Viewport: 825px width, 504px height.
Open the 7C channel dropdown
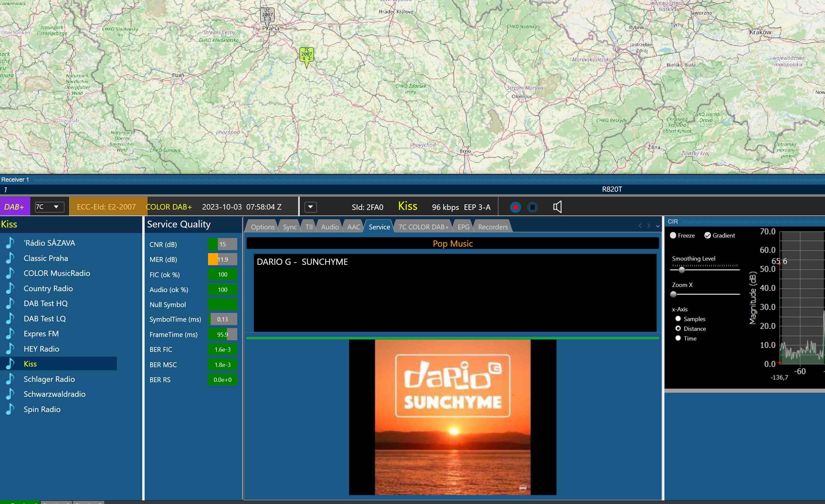[x=49, y=207]
